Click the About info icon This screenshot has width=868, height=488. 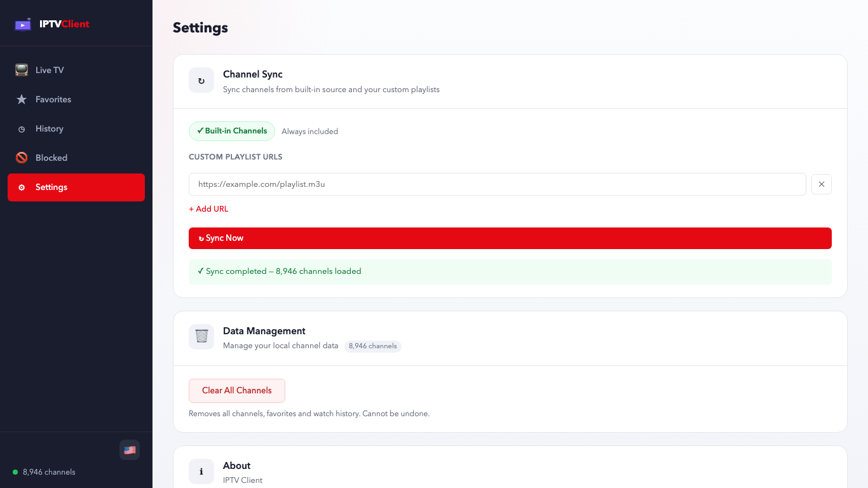pyautogui.click(x=201, y=471)
